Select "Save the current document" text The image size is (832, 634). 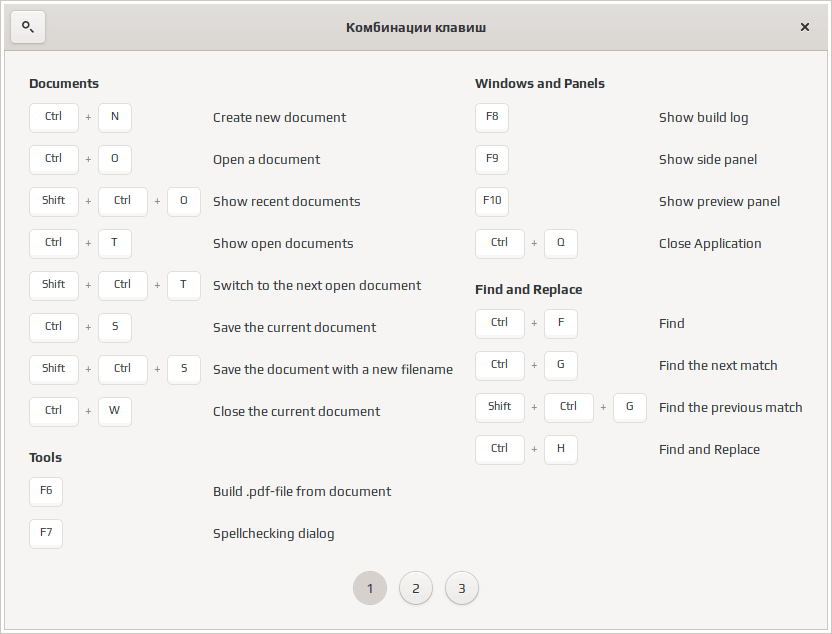294,327
